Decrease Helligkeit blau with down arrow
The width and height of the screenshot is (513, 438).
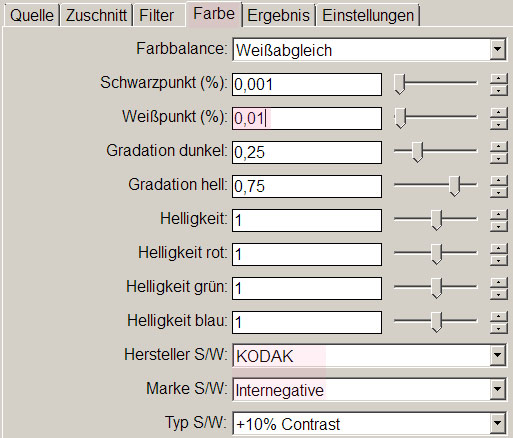[x=498, y=328]
